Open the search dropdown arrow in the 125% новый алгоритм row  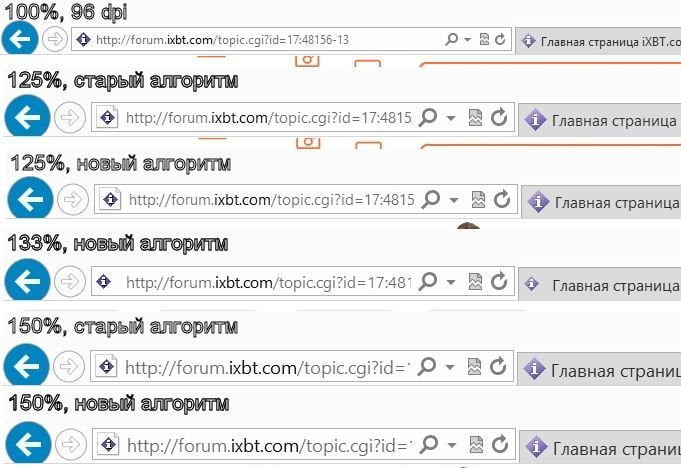point(454,200)
